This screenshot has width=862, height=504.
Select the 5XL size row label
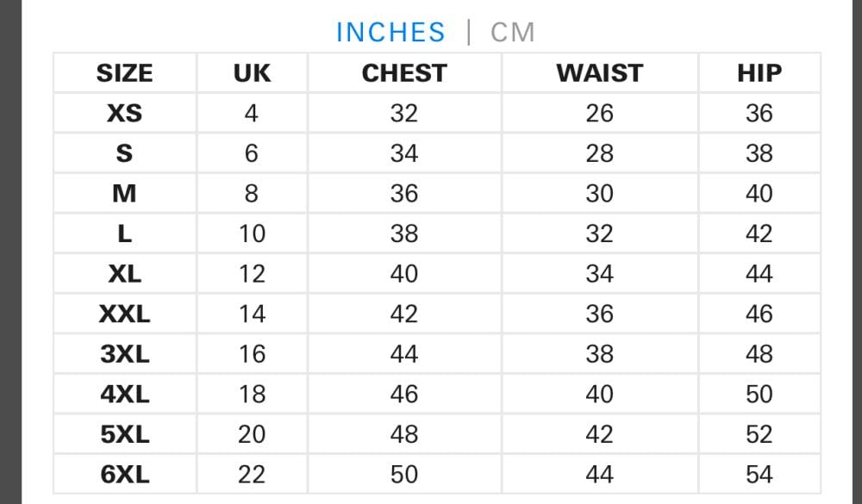pyautogui.click(x=125, y=434)
